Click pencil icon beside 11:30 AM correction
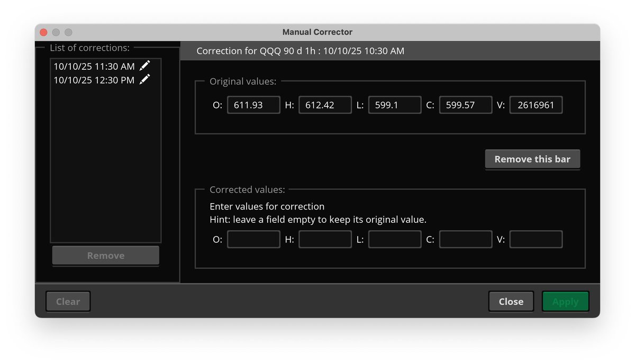The image size is (635, 364). [x=144, y=66]
